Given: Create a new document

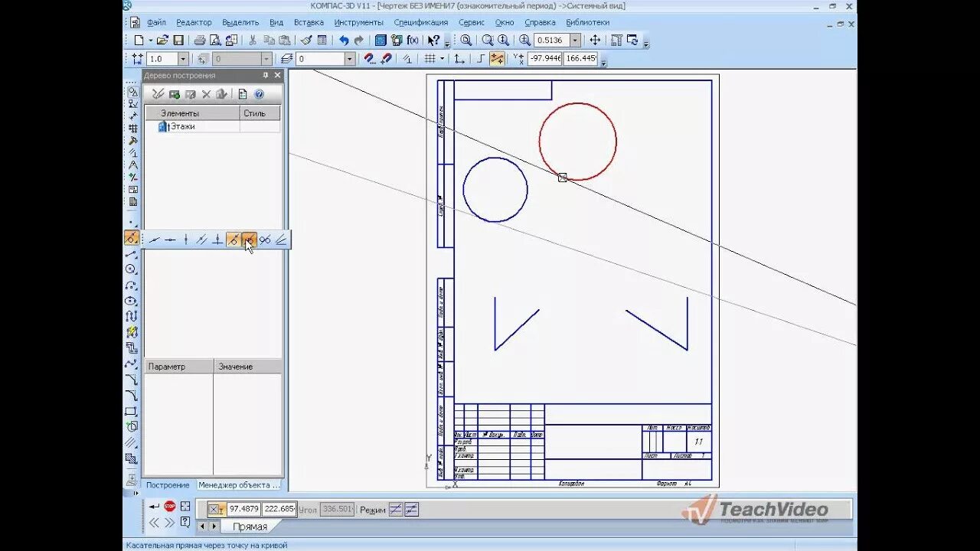Looking at the screenshot, I should pos(139,40).
